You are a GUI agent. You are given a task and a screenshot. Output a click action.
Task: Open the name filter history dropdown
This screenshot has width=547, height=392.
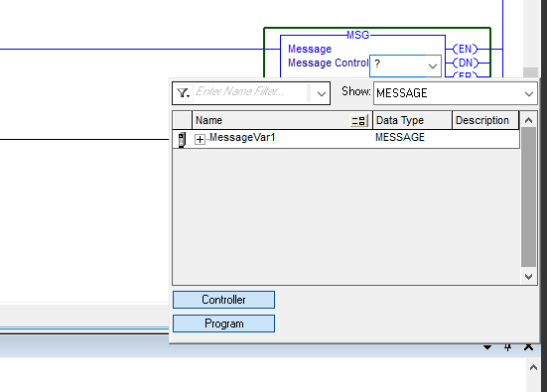pos(322,93)
